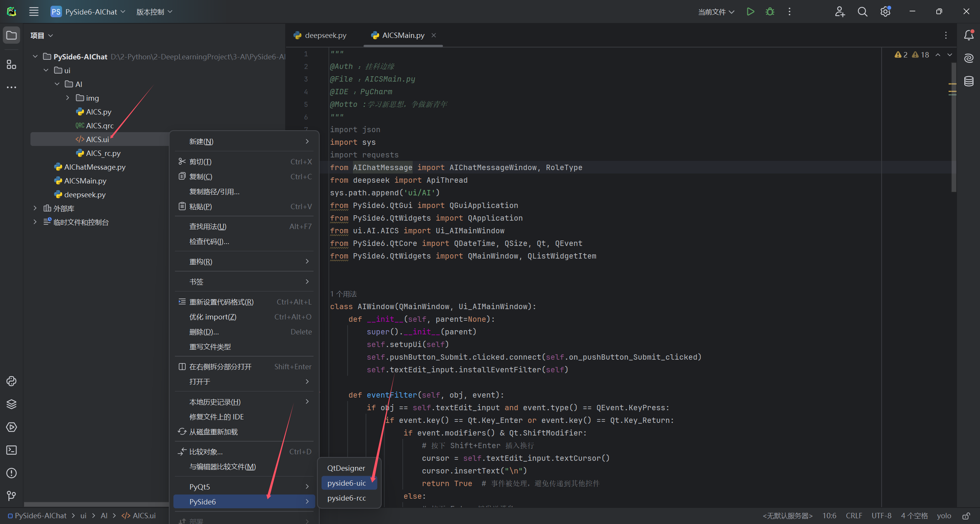
Task: Choose 剪切(T) in context menu
Action: [244, 162]
